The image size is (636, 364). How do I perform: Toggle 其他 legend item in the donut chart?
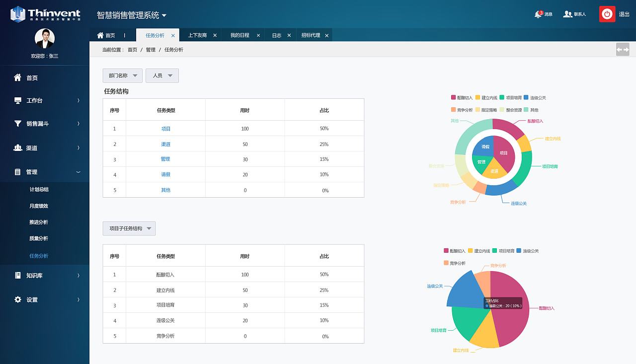530,110
